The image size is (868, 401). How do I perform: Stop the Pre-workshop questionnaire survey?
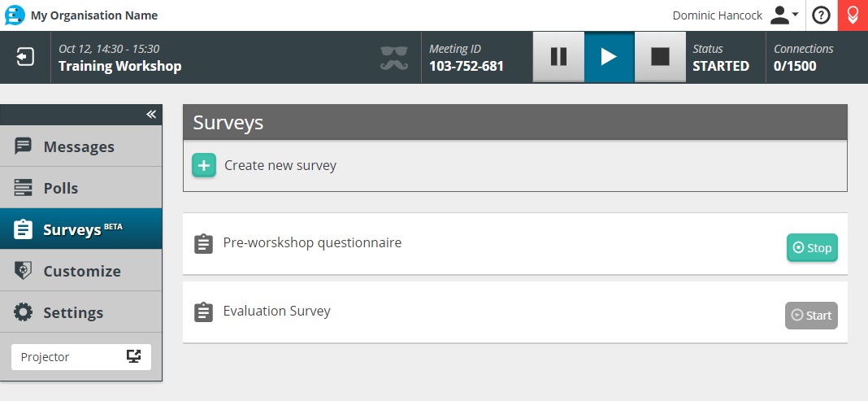pyautogui.click(x=811, y=248)
